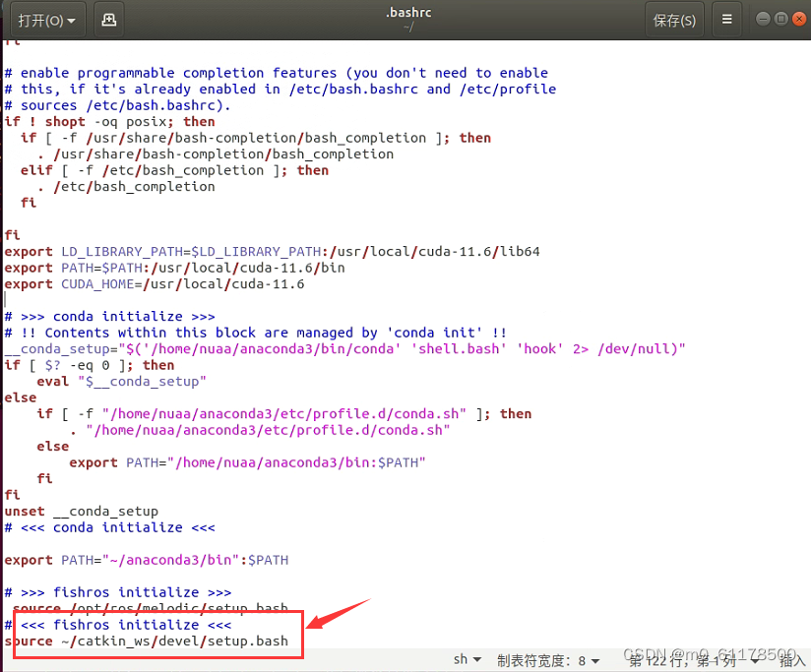Screen dimensions: 811x672
Task: Create a new document with the new-tab icon
Action: pos(108,19)
